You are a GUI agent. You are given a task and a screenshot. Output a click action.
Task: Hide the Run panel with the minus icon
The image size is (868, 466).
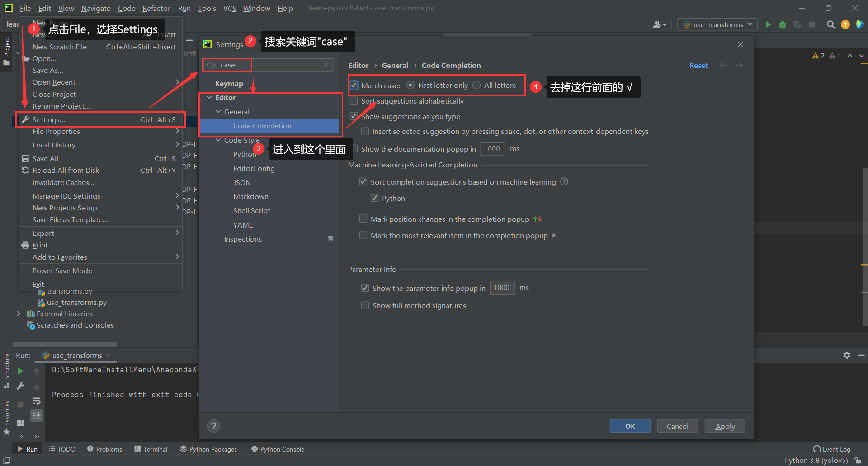(861, 355)
